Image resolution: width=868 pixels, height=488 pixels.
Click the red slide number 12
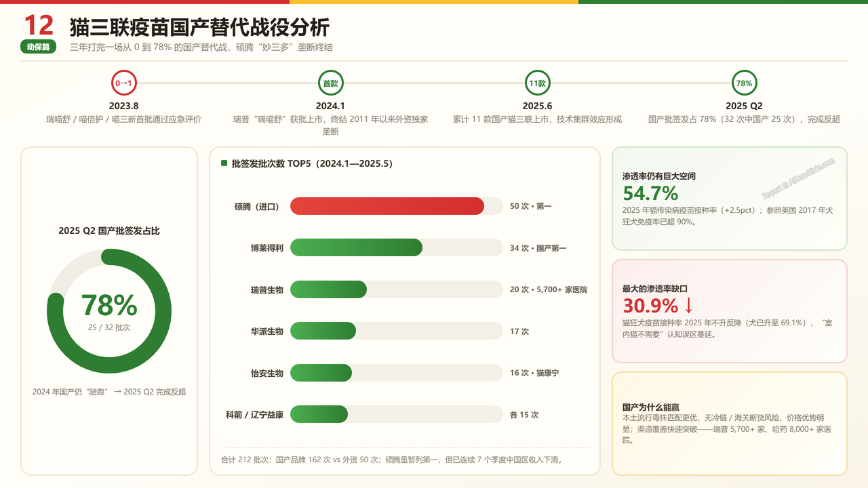coord(39,26)
